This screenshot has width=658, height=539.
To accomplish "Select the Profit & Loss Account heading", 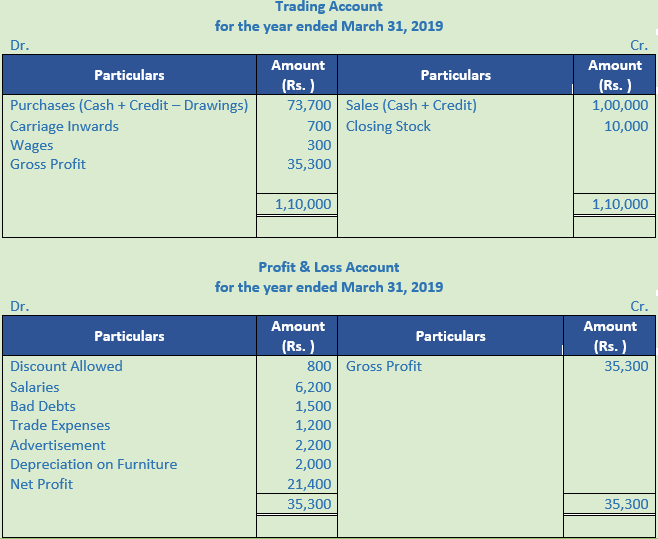I will [328, 267].
